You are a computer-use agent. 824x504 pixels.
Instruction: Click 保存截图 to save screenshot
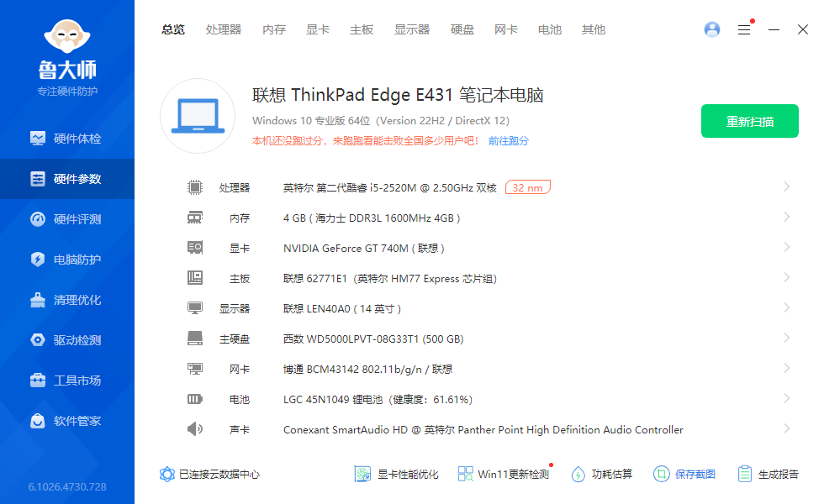point(684,475)
